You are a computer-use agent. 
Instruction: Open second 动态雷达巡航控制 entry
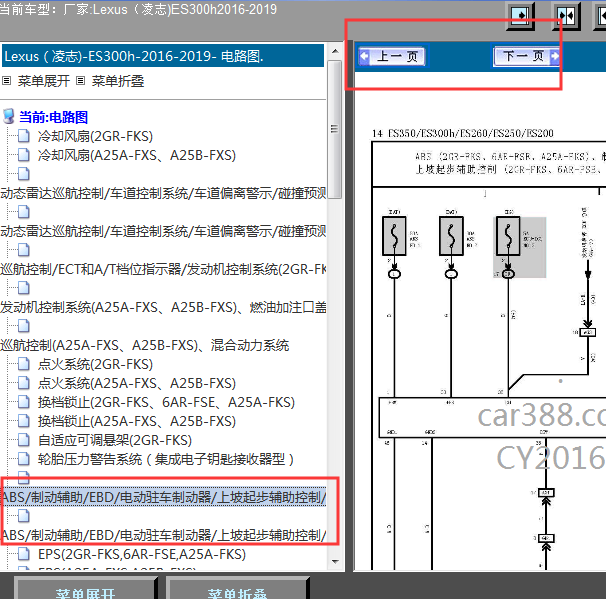click(163, 231)
